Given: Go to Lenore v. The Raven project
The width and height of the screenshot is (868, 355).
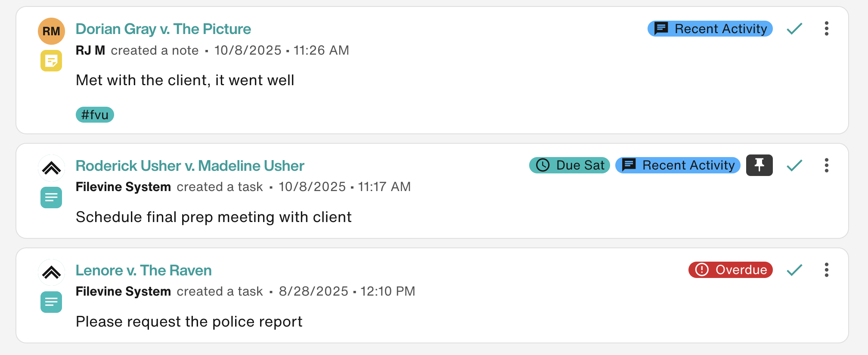Looking at the screenshot, I should (143, 270).
